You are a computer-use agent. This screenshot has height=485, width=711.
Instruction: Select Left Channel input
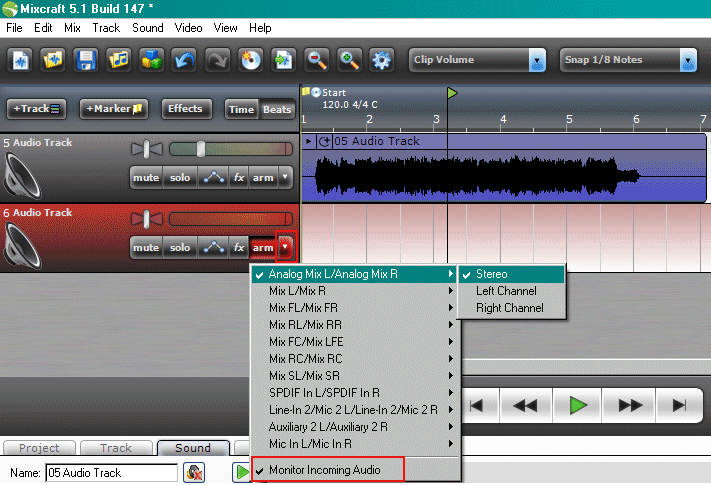pos(511,291)
